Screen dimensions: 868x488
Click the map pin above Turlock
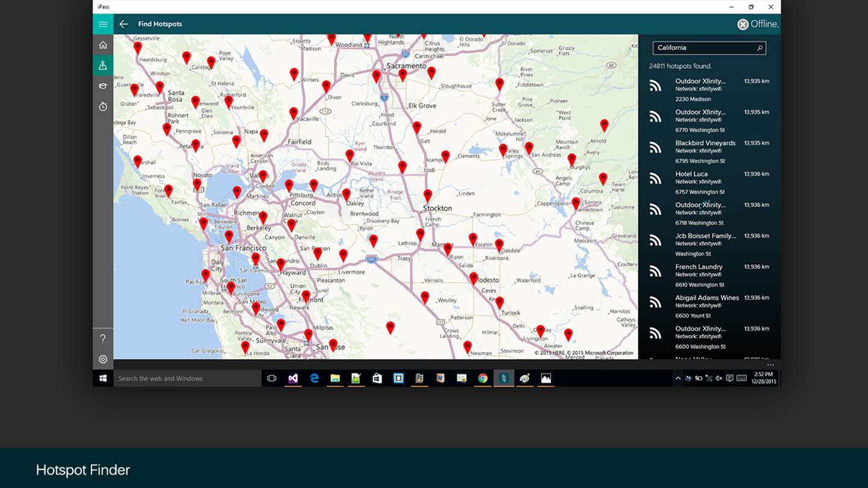click(499, 302)
